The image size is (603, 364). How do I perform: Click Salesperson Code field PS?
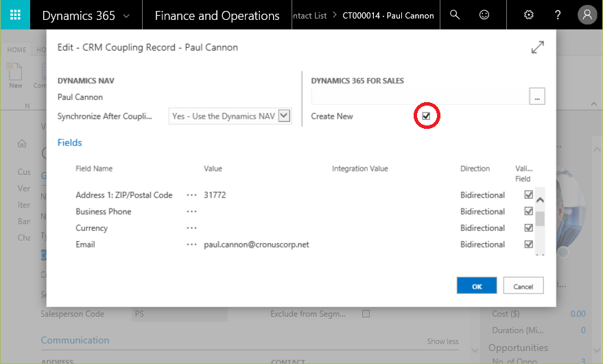180,314
